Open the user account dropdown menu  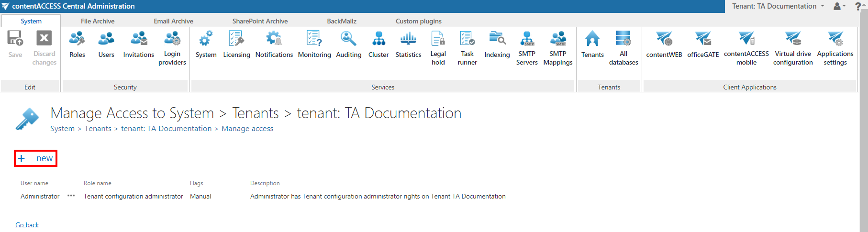click(x=839, y=6)
